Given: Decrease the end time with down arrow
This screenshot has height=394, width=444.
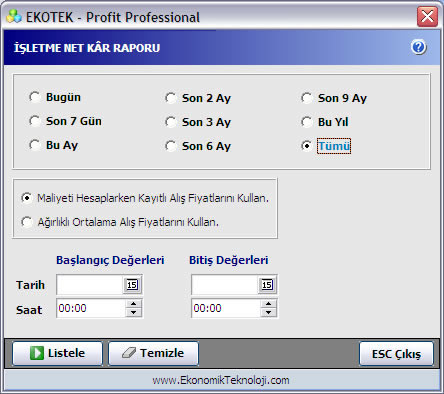Looking at the screenshot, I should point(269,313).
